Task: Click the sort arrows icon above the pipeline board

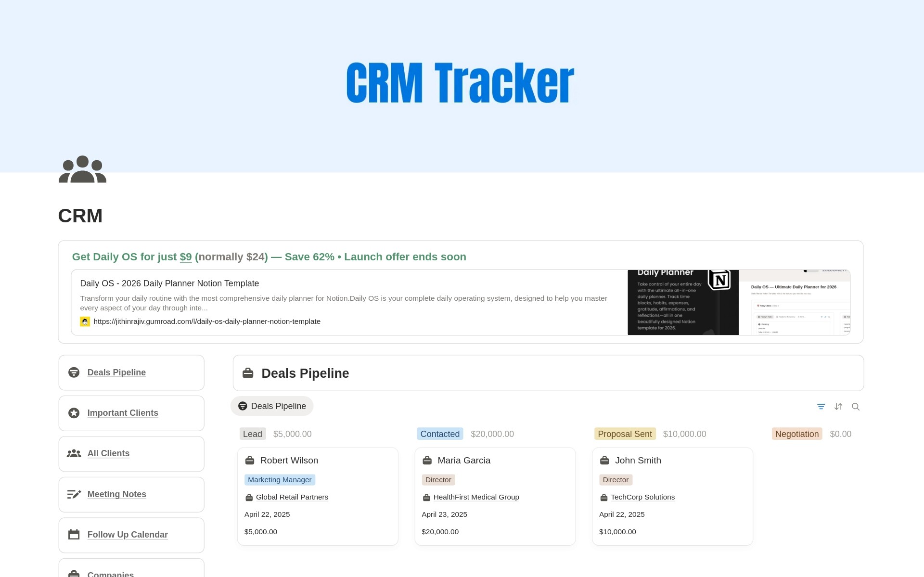Action: pyautogui.click(x=838, y=407)
